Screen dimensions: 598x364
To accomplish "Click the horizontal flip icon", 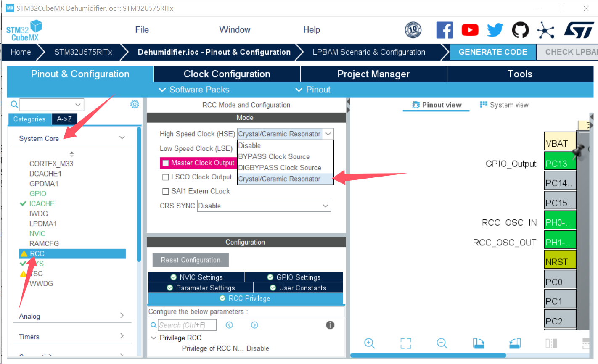I will click(551, 343).
